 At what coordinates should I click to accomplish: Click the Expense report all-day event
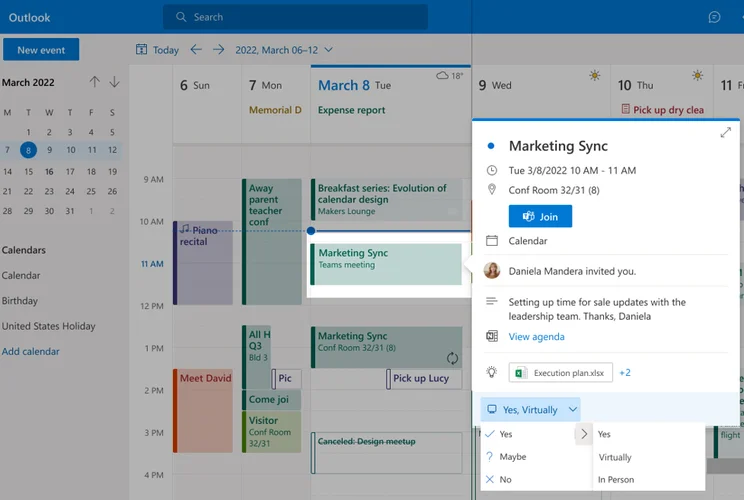tap(352, 110)
